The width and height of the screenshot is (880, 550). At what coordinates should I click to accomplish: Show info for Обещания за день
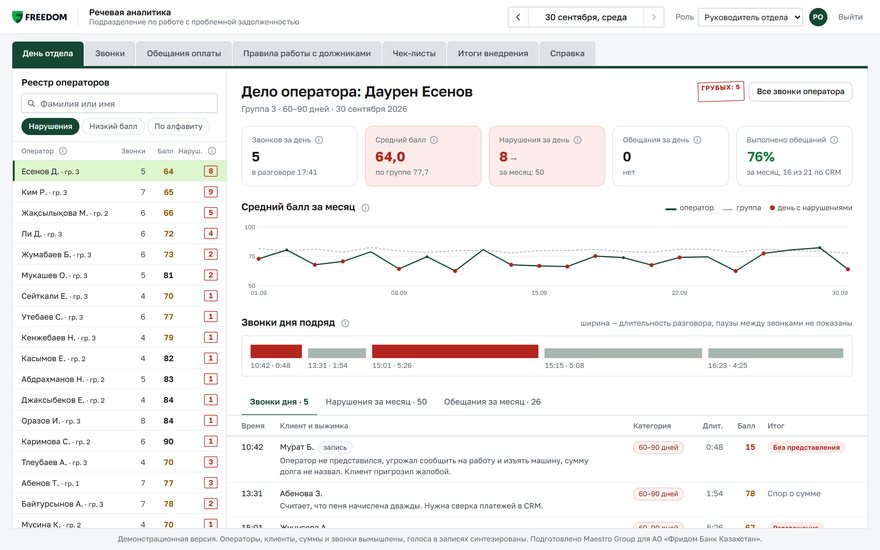[x=697, y=140]
